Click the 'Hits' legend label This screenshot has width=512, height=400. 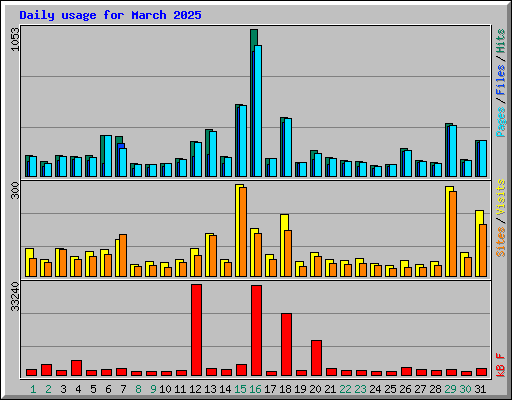click(501, 41)
